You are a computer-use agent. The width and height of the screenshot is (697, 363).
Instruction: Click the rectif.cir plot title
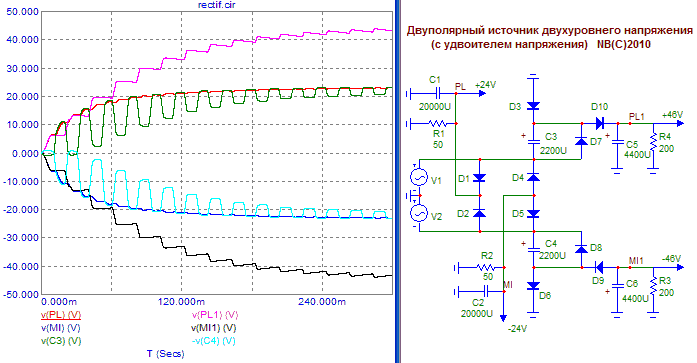(x=216, y=5)
